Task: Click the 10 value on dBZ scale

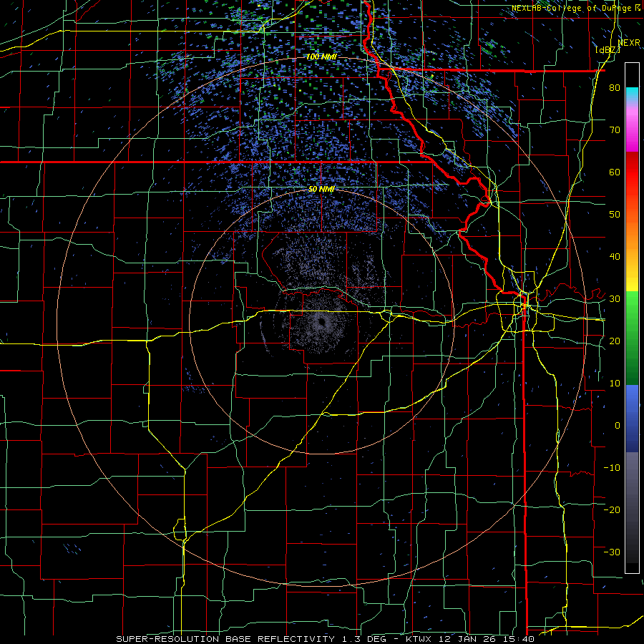Action: [615, 384]
